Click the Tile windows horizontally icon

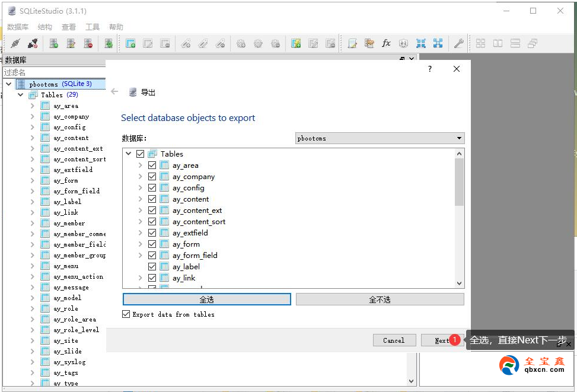pos(498,43)
